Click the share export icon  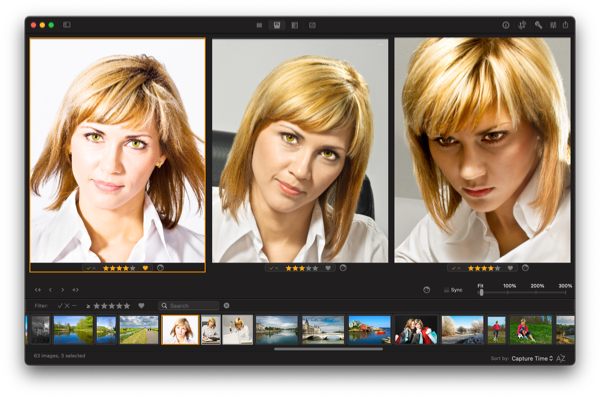coord(566,25)
